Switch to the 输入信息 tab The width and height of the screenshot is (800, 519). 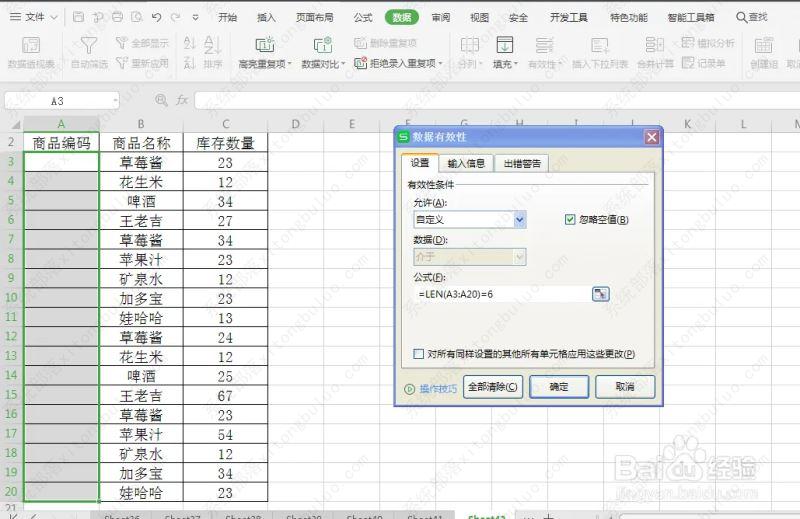point(466,163)
